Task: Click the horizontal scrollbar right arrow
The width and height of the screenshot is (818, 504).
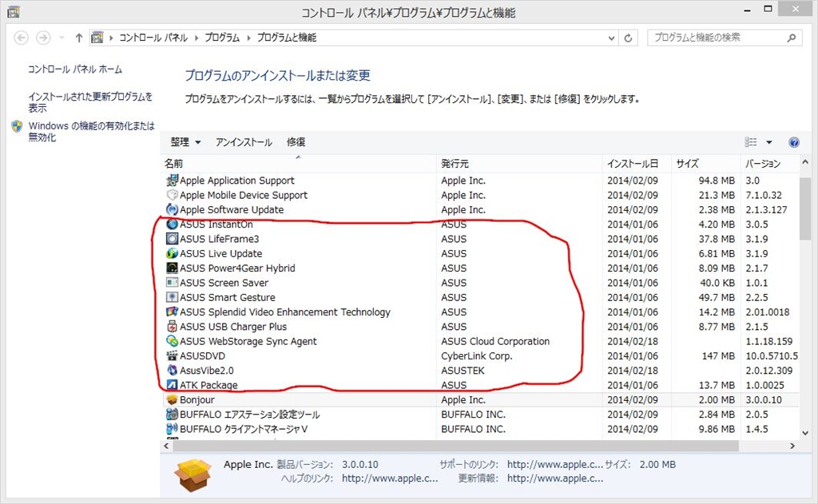Action: (792, 446)
